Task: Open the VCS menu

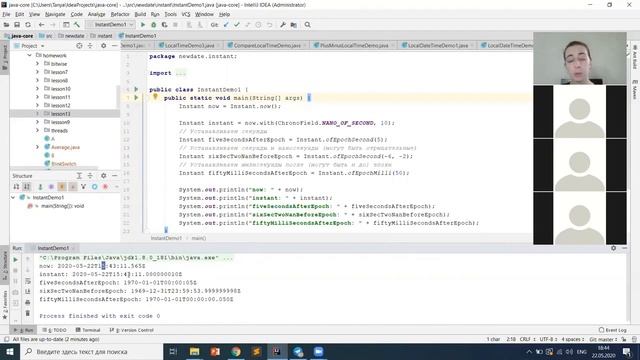Action: pyautogui.click(x=186, y=14)
